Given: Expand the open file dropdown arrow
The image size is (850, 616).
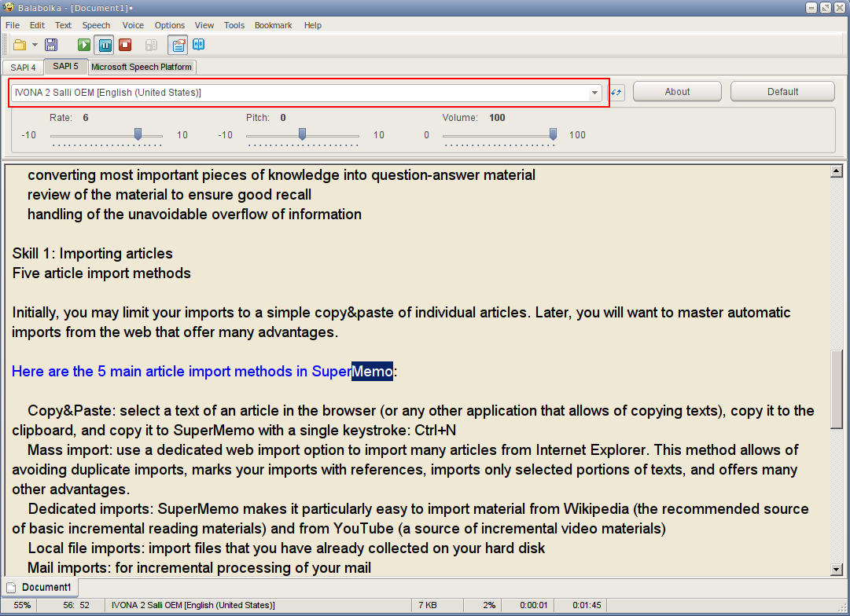Looking at the screenshot, I should pyautogui.click(x=35, y=45).
